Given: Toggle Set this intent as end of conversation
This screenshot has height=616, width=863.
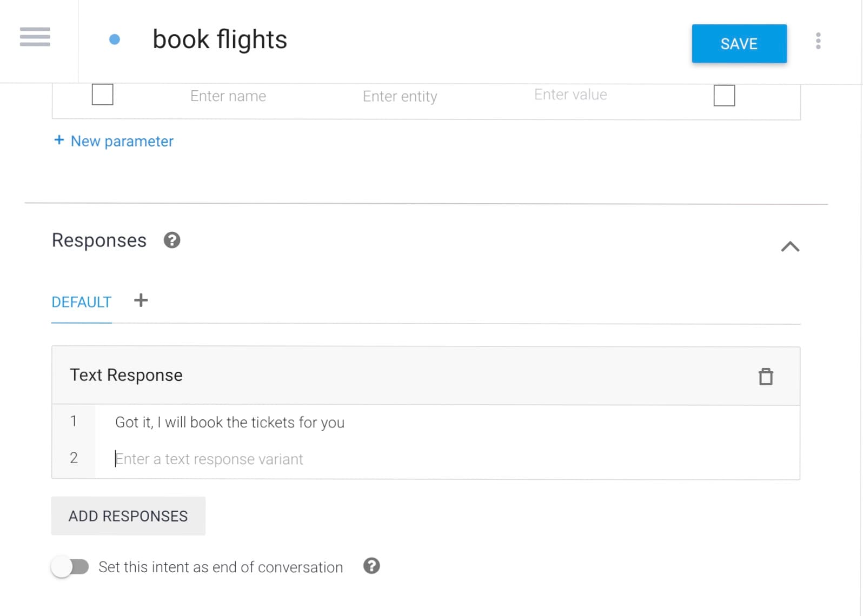Looking at the screenshot, I should 70,567.
